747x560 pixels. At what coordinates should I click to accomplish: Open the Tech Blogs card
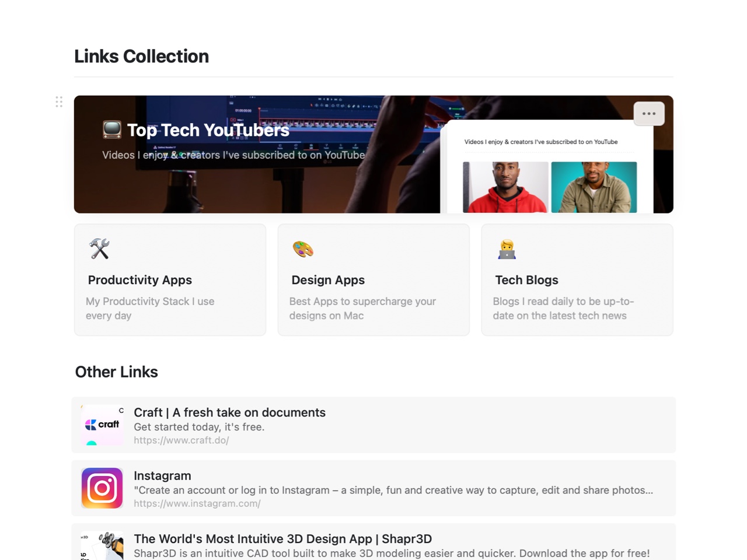(577, 280)
